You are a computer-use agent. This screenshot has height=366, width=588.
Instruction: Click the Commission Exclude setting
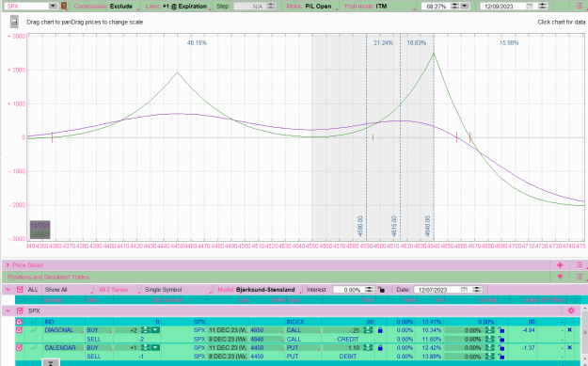103,7
